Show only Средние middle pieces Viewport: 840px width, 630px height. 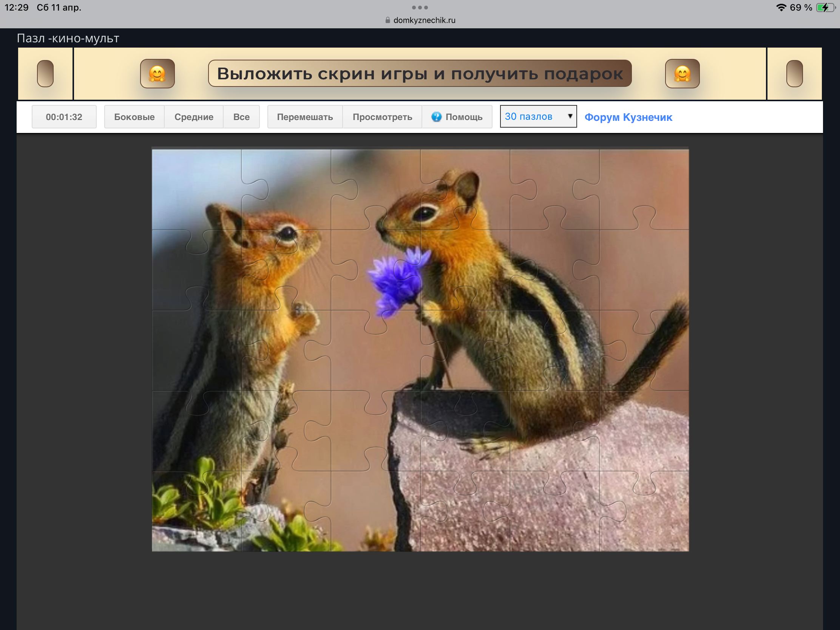[x=194, y=117]
